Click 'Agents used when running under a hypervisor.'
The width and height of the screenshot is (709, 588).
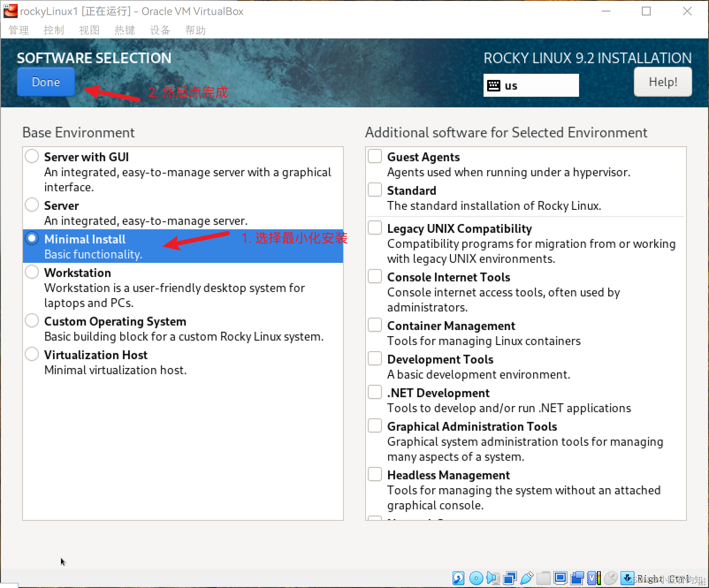(x=509, y=172)
